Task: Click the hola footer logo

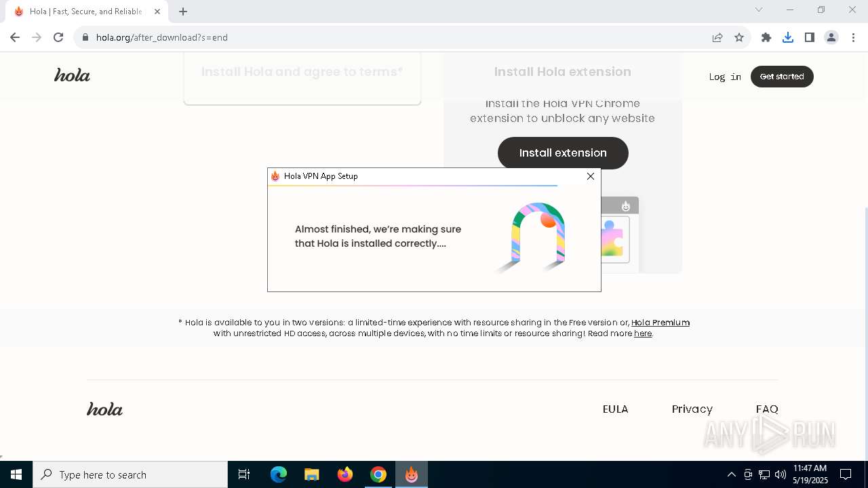Action: [x=104, y=409]
